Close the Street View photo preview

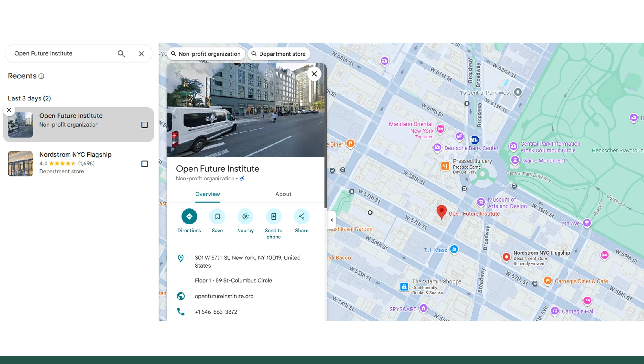coord(314,74)
